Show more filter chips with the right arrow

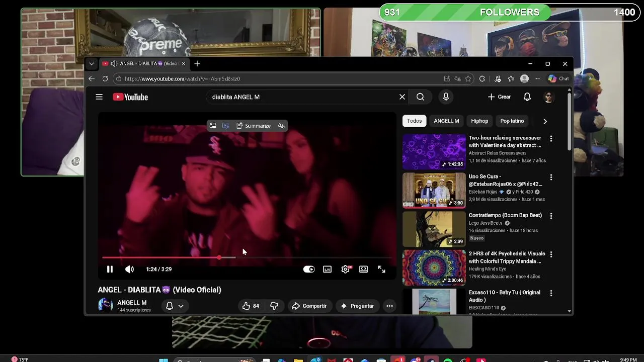[x=545, y=121]
